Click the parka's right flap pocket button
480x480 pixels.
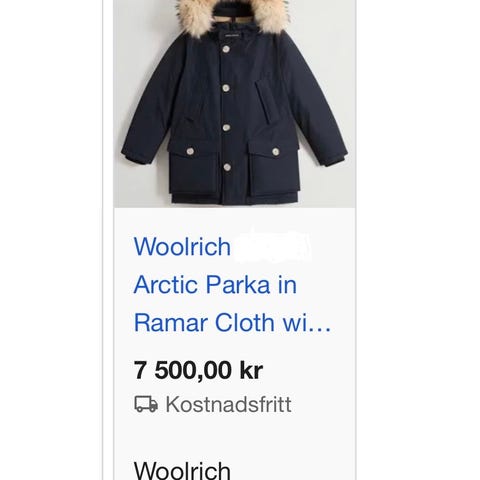click(276, 152)
